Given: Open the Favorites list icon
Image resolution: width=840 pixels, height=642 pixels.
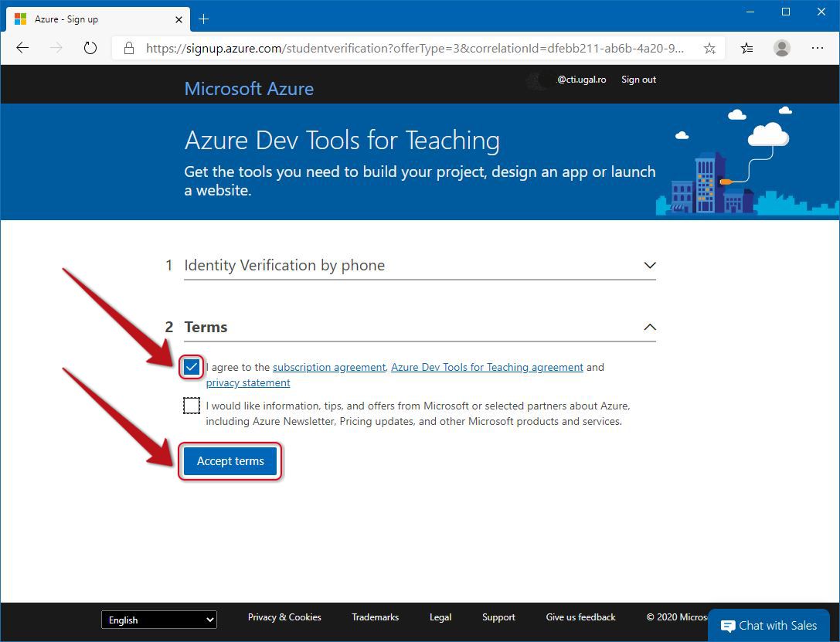Looking at the screenshot, I should [x=746, y=49].
